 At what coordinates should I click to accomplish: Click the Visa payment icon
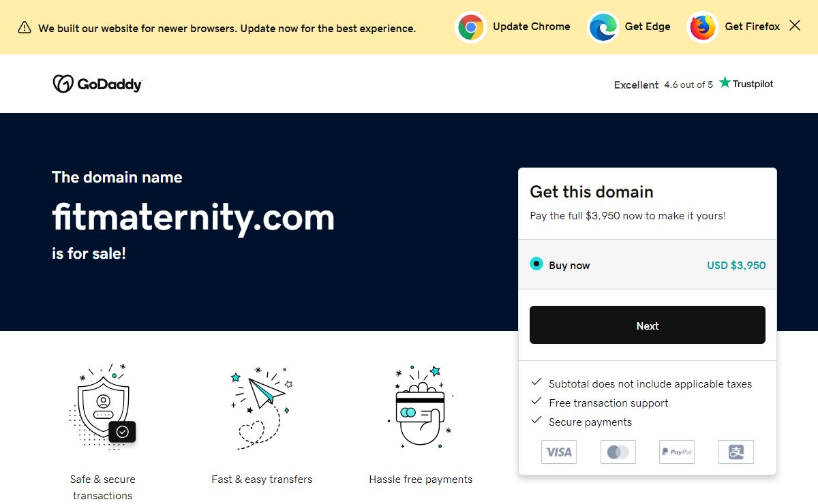(x=559, y=452)
